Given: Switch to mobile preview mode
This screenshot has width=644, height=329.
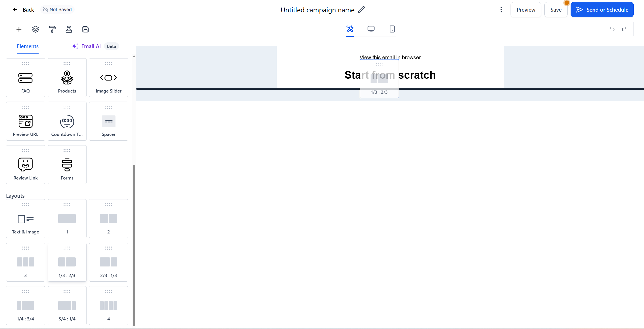Looking at the screenshot, I should [392, 29].
